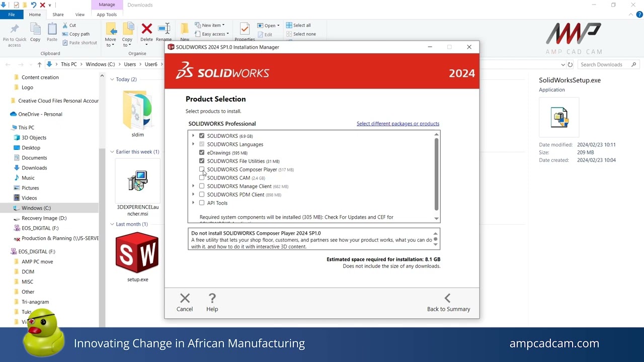644x362 pixels.
Task: Switch to the View ribbon tab
Action: [79, 15]
